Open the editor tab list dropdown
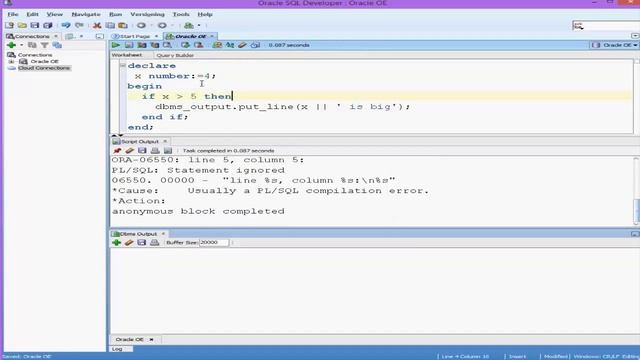640x360 pixels. coord(635,36)
